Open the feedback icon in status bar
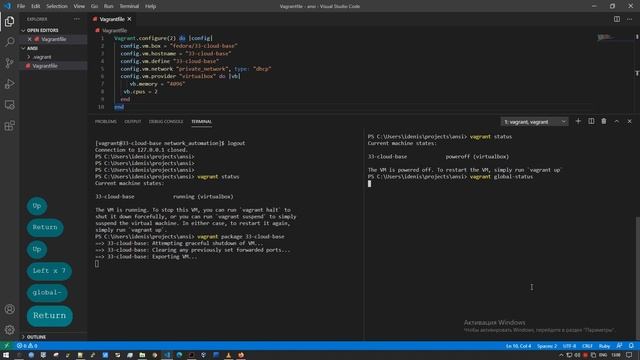 click(x=619, y=345)
